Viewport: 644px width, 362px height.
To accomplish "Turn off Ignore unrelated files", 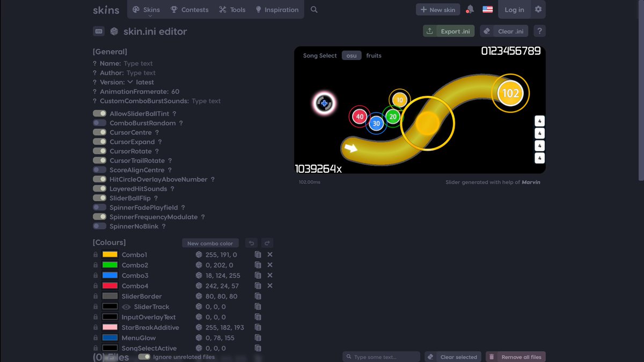I will [144, 356].
